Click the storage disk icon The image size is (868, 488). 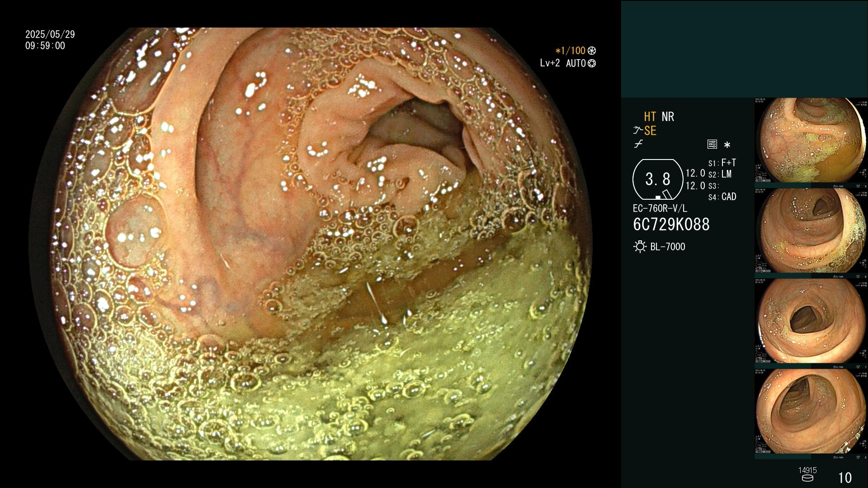click(x=807, y=479)
